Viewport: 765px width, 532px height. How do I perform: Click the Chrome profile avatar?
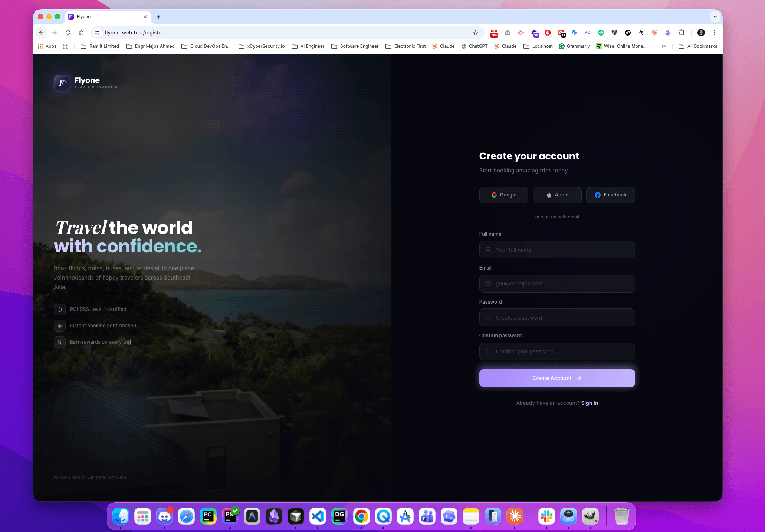click(x=701, y=33)
